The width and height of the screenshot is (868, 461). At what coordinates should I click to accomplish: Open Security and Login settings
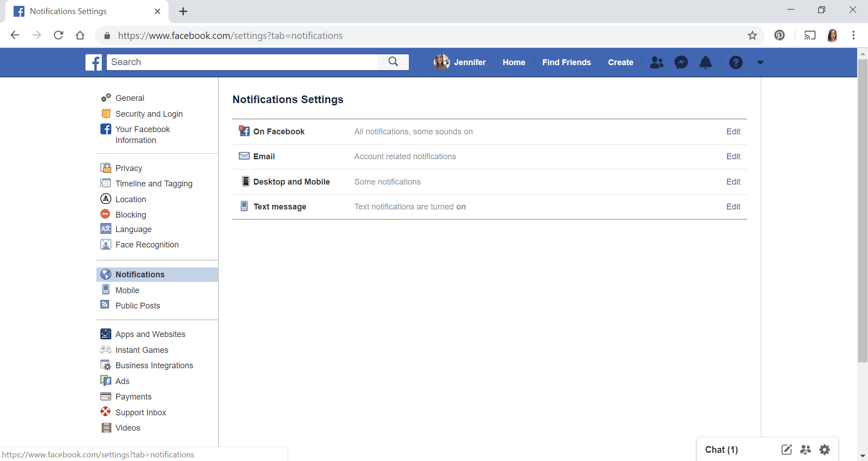point(149,114)
